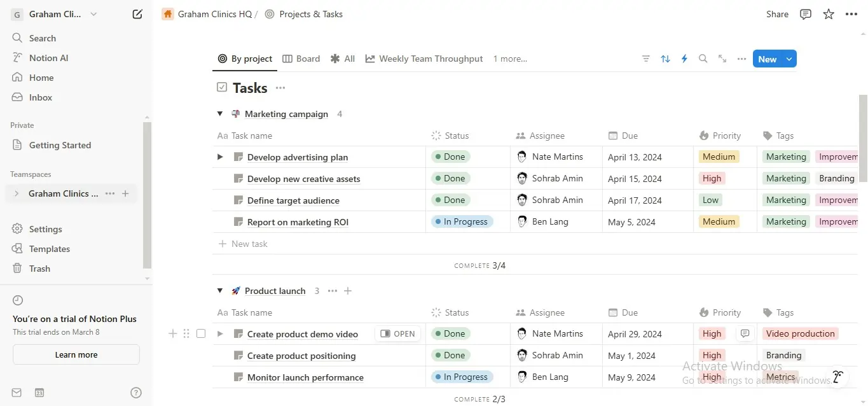
Task: Open the New button dropdown arrow
Action: [789, 59]
